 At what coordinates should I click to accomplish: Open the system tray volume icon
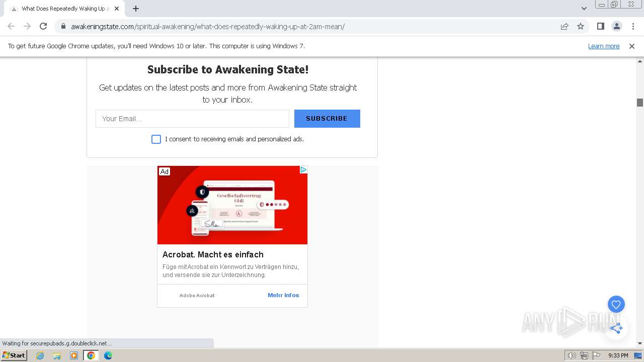[572, 355]
